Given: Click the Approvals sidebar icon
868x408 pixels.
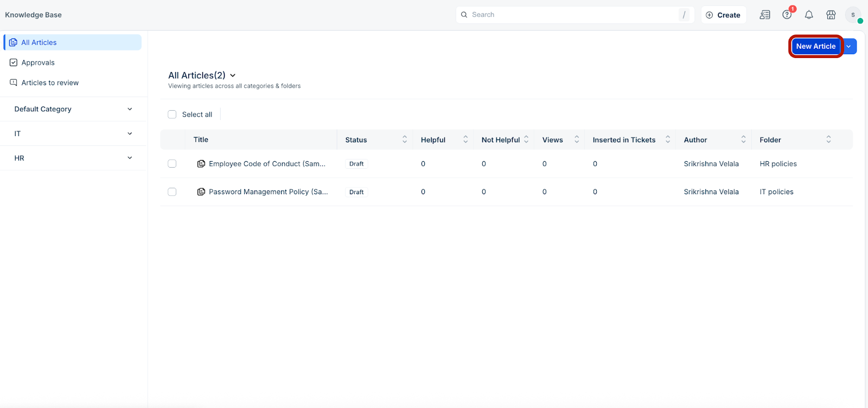Looking at the screenshot, I should pyautogui.click(x=14, y=62).
